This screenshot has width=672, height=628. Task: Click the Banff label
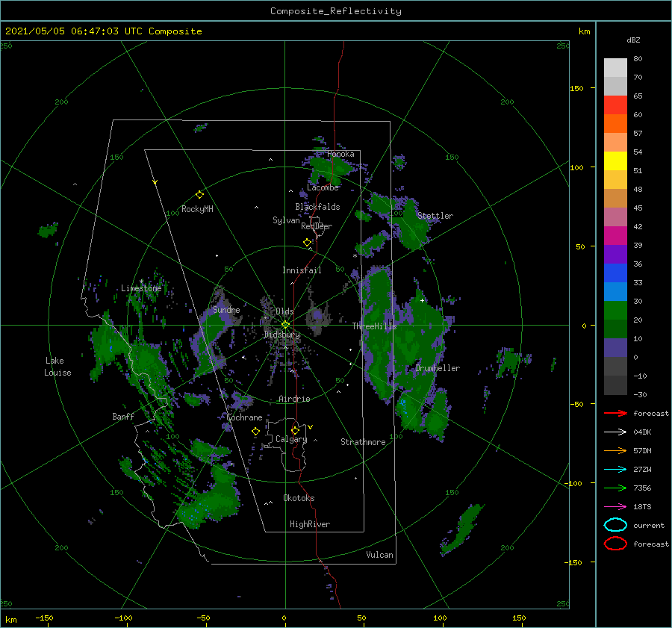[123, 416]
